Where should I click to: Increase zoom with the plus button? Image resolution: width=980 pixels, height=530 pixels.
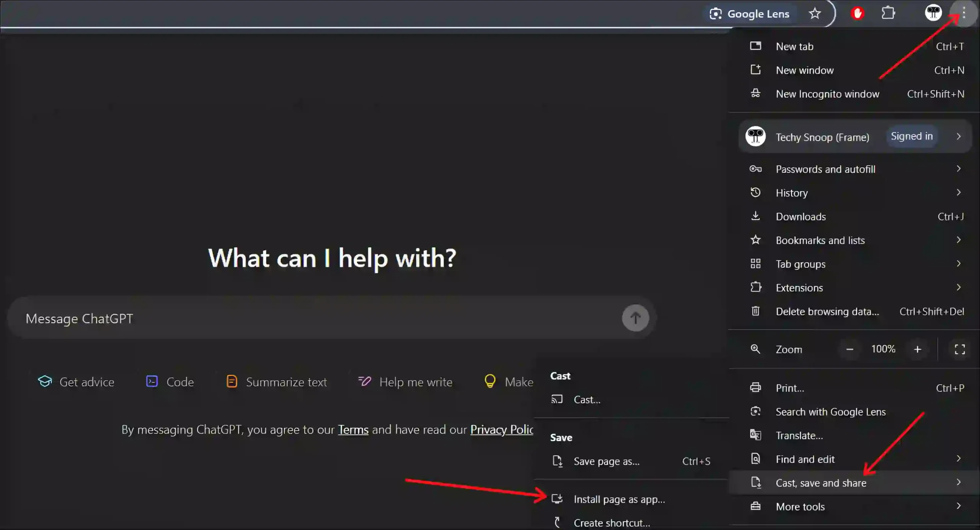[917, 349]
